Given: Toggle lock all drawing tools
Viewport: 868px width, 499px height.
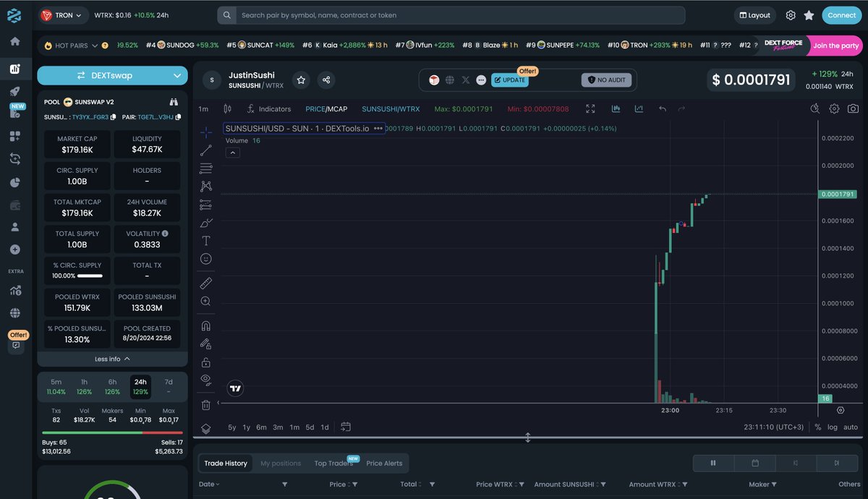Looking at the screenshot, I should coord(206,362).
